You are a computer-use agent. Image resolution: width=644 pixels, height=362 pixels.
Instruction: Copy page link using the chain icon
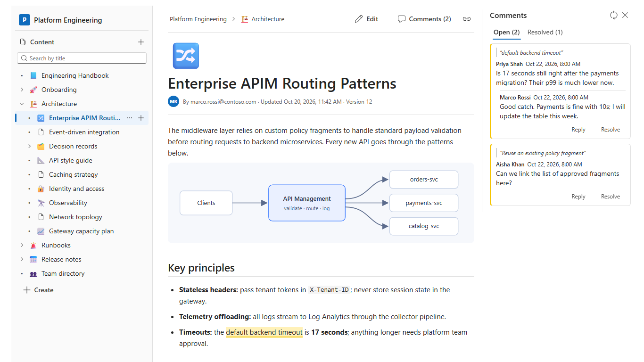(467, 19)
